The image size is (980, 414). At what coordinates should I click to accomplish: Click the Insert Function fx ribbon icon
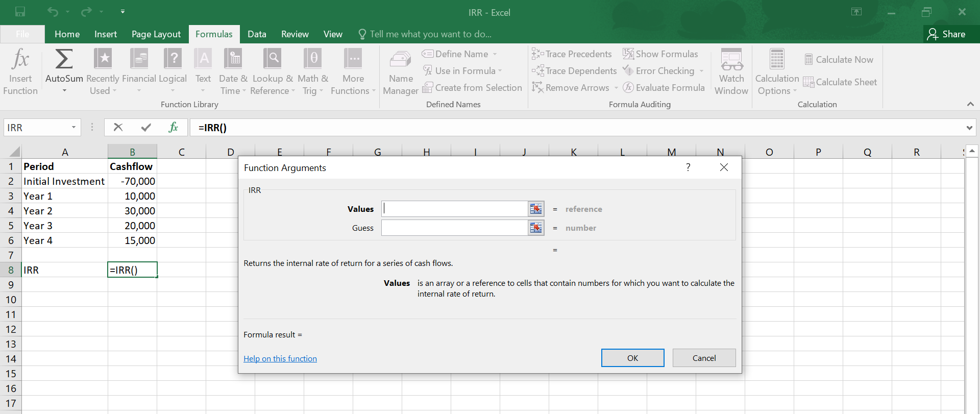20,59
